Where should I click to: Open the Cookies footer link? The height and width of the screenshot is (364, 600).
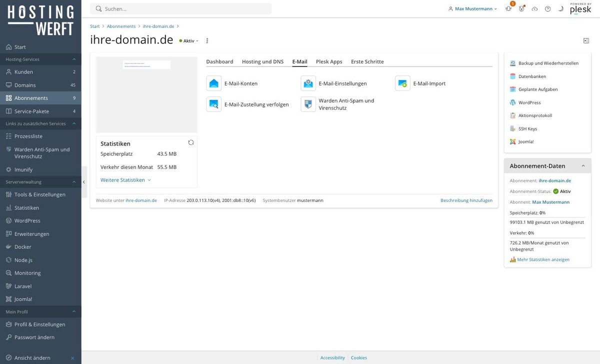359,358
